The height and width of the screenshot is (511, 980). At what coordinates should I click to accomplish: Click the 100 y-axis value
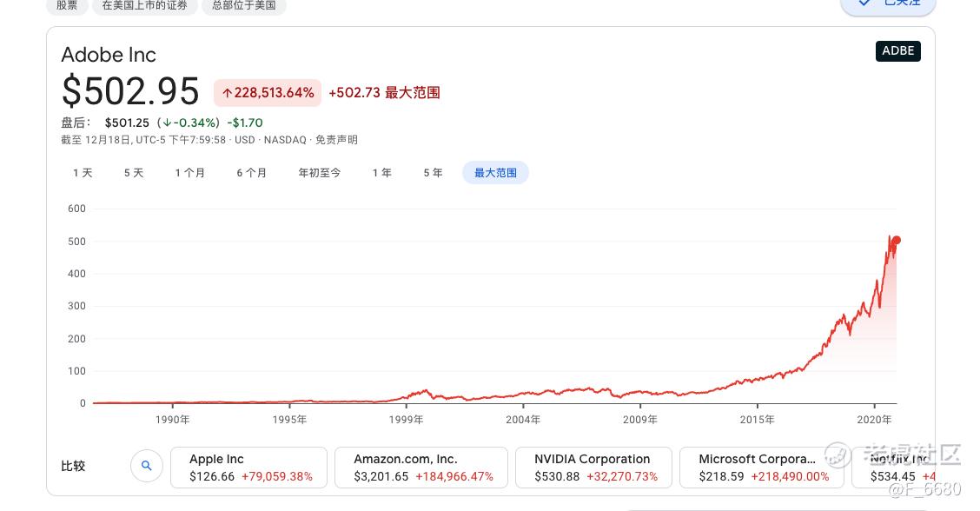(76, 371)
